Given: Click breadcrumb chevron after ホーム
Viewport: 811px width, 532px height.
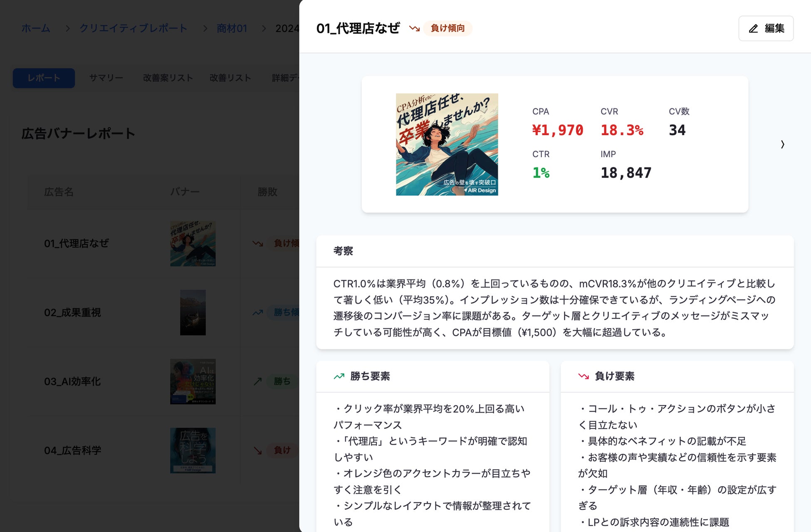Looking at the screenshot, I should [x=67, y=28].
